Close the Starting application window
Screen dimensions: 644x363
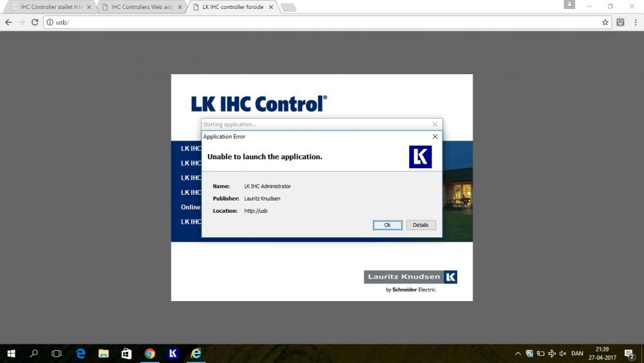[x=435, y=124]
